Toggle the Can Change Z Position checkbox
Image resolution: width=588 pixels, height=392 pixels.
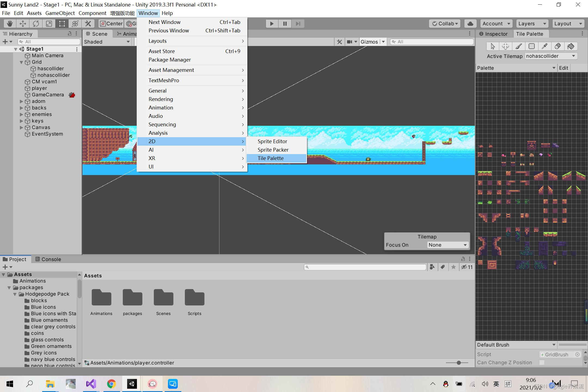point(542,362)
